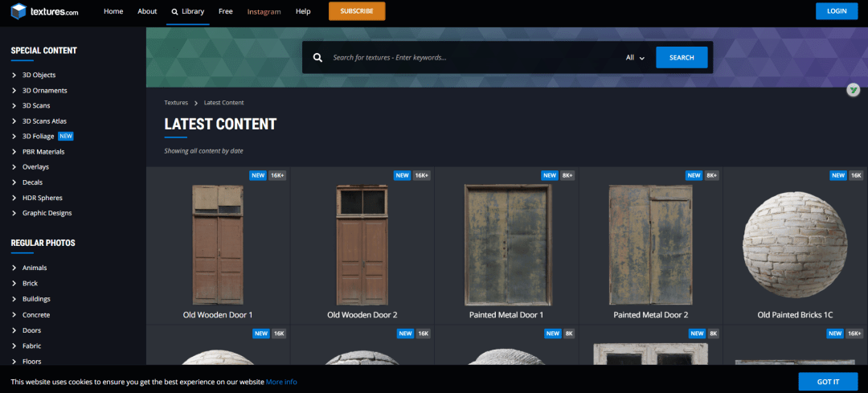Screen dimensions: 868x393
Task: Click the blue SEARCH button
Action: click(x=682, y=58)
